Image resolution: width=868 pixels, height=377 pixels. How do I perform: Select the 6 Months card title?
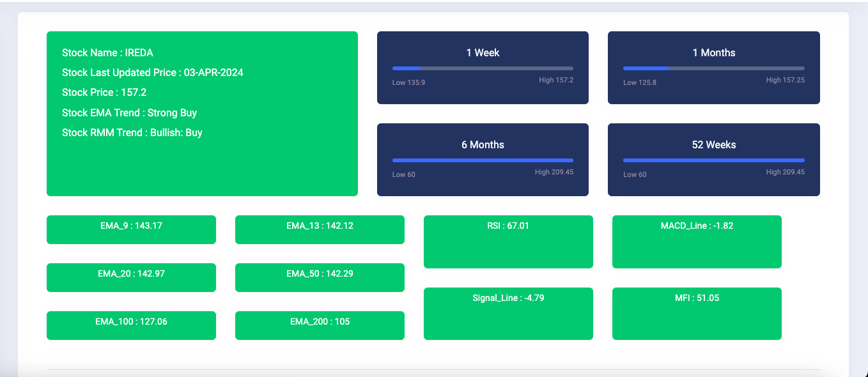tap(483, 144)
